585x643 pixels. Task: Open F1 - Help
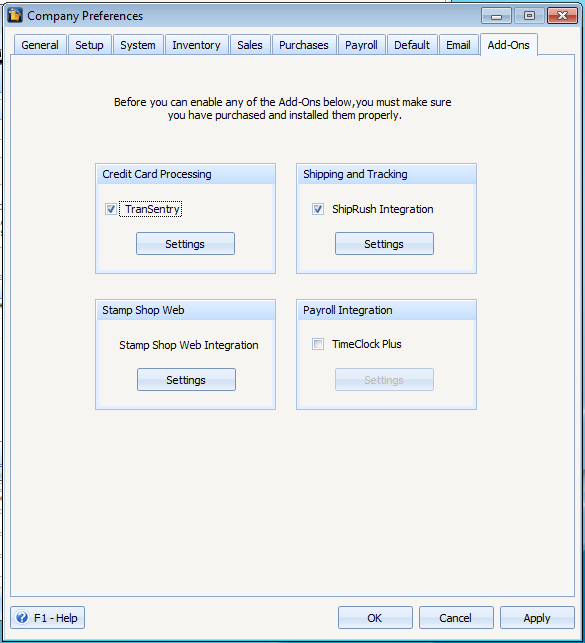click(48, 618)
